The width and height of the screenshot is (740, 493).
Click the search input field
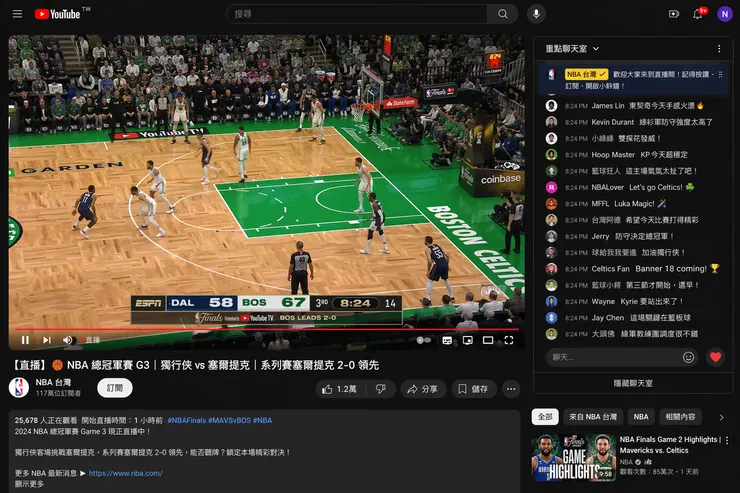(x=357, y=14)
